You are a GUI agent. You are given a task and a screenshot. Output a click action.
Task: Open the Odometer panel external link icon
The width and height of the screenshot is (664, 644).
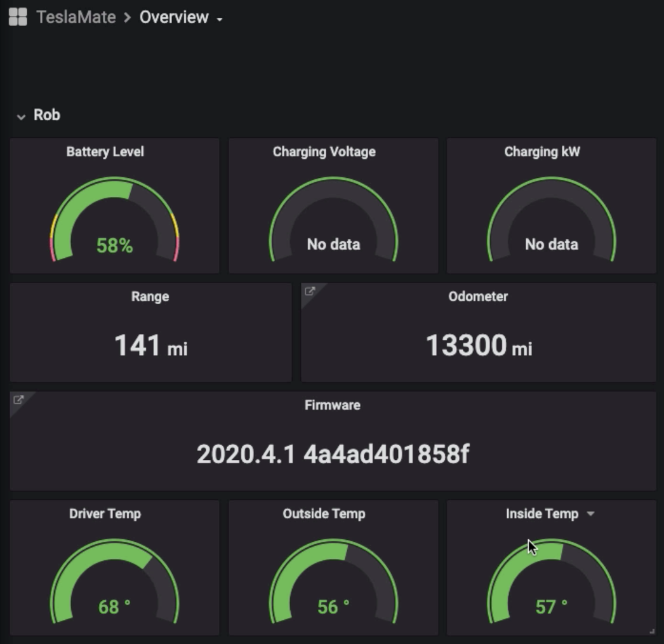[310, 291]
